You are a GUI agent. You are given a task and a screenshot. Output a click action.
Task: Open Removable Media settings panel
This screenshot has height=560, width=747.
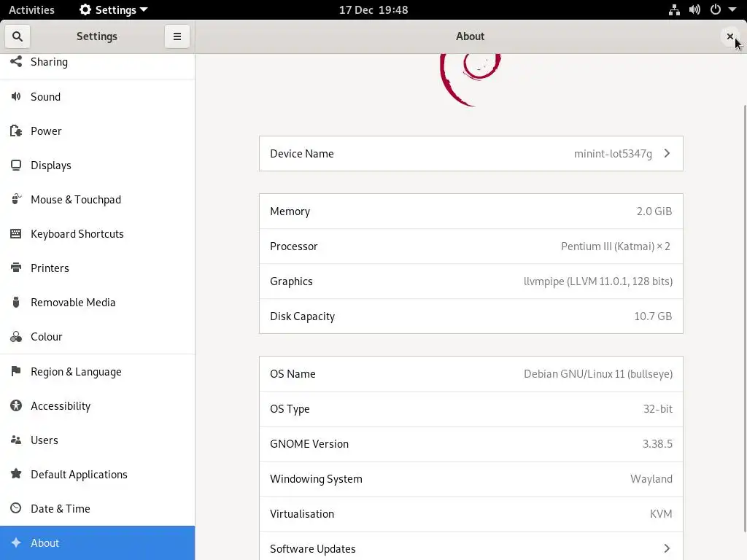[97, 303]
